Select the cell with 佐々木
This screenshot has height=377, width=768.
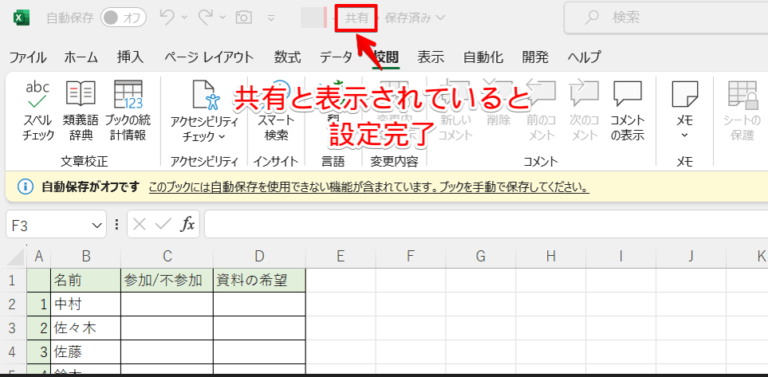[x=86, y=328]
